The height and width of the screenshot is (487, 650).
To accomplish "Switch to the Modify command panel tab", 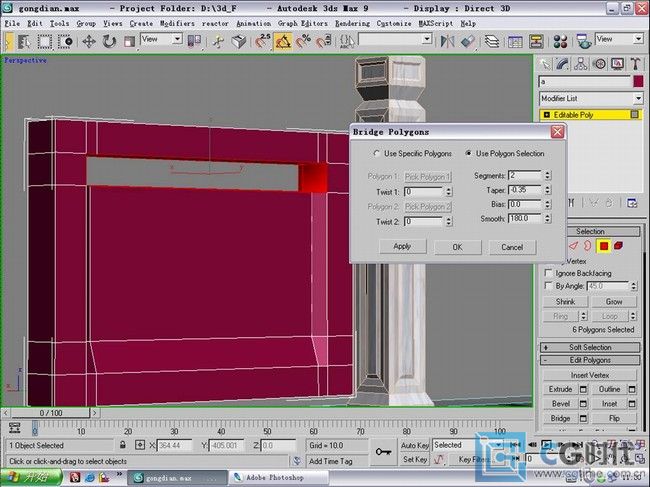I will 562,64.
